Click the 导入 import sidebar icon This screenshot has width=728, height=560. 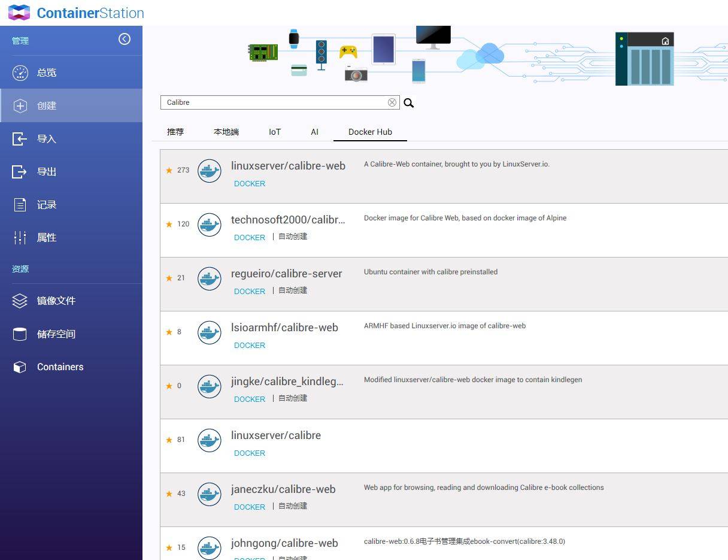coord(20,139)
